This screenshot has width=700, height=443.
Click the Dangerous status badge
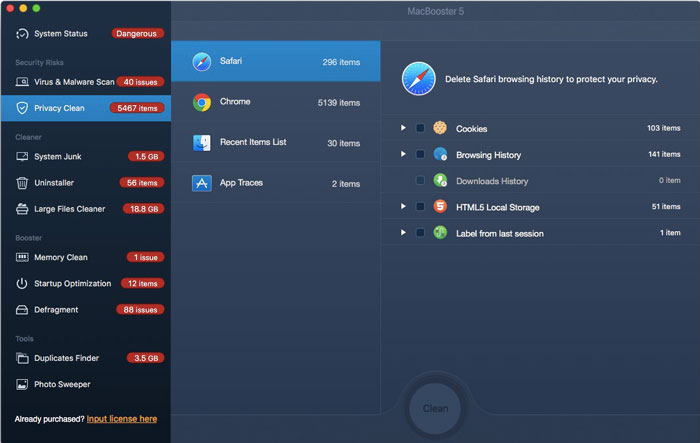click(x=137, y=33)
